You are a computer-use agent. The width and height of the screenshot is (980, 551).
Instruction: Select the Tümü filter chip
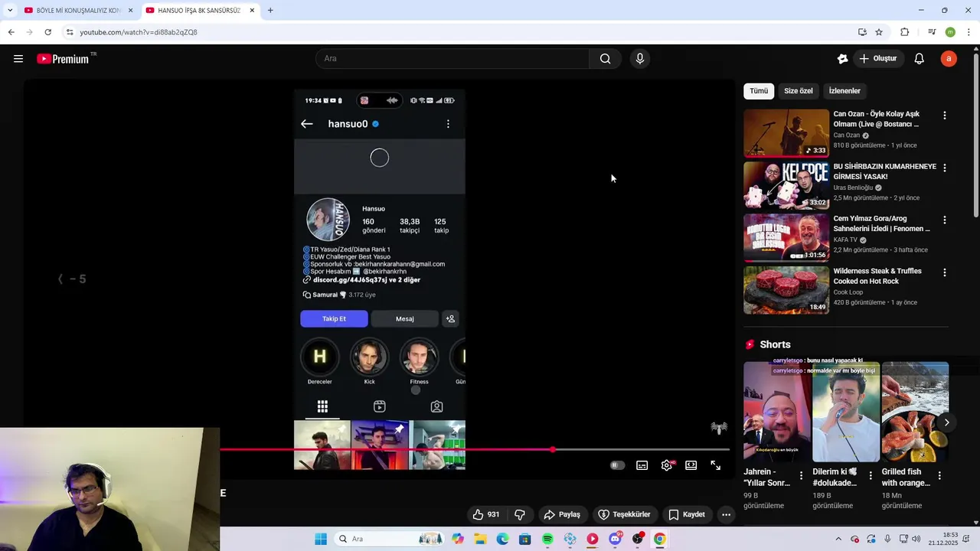coord(759,91)
